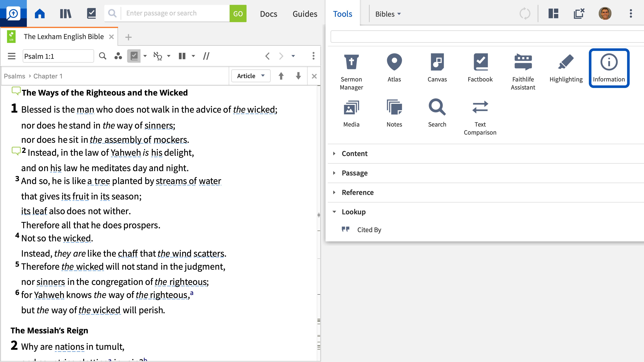Click the Psalms breadcrumb link
The image size is (644, 362).
tap(14, 76)
